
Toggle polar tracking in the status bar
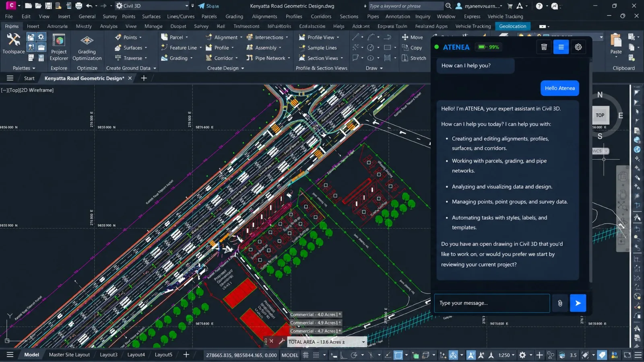tap(354, 355)
